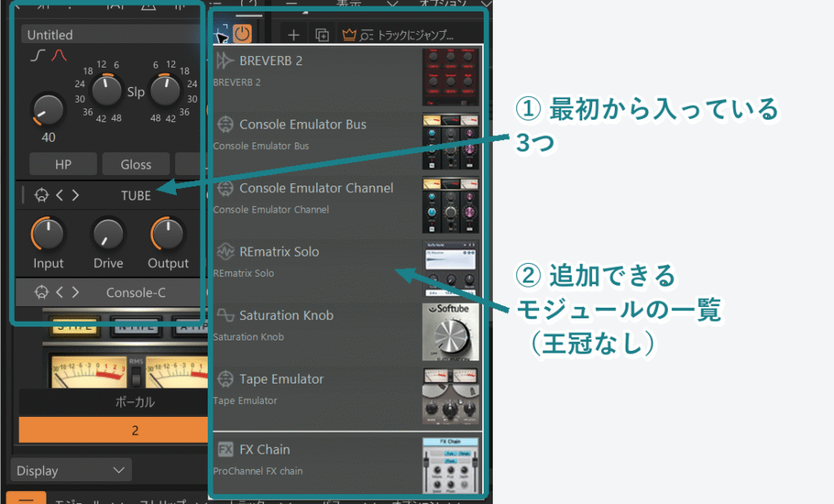Click the TUBE module title
834x504 pixels.
(x=136, y=195)
